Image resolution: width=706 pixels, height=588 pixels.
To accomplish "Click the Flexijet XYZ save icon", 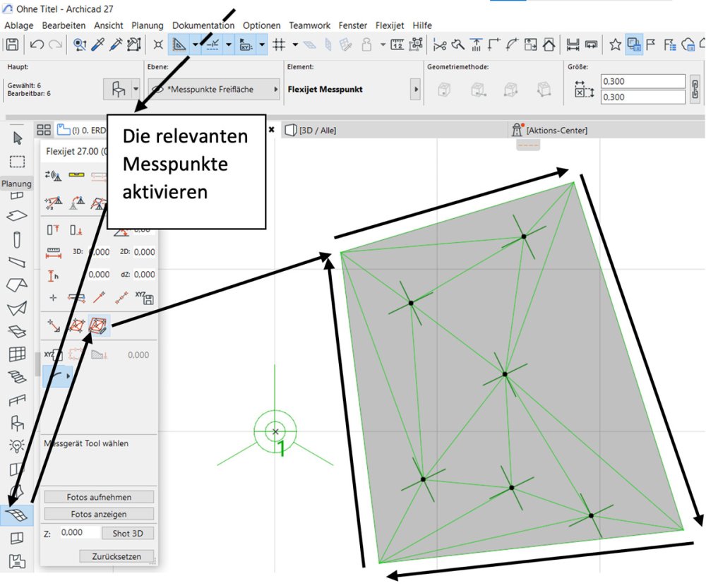I will click(x=145, y=297).
